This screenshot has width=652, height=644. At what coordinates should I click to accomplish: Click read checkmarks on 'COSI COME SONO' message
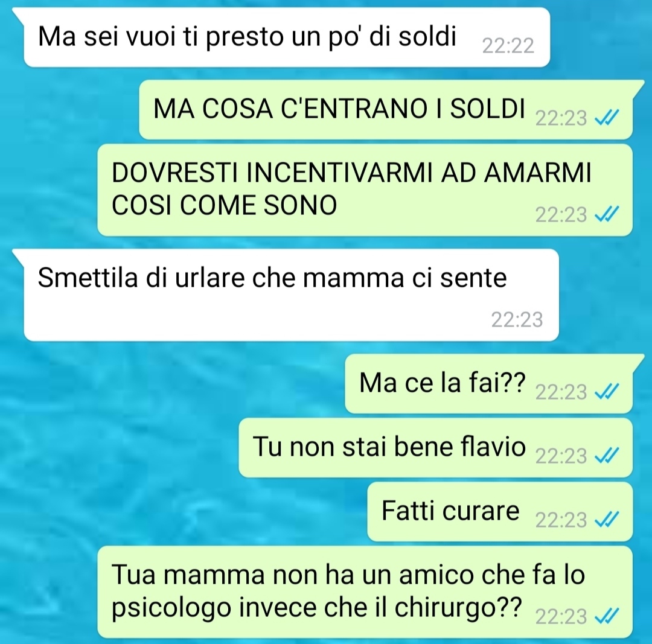coord(607,214)
